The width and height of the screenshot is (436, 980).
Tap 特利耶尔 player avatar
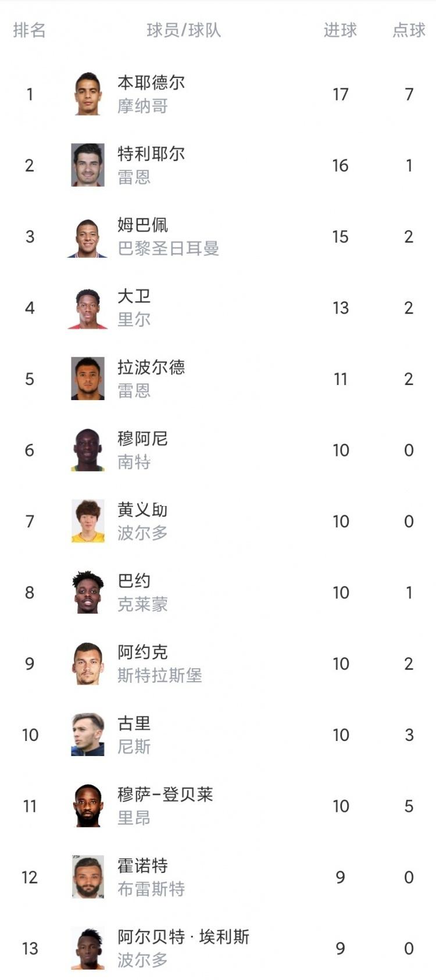click(88, 165)
